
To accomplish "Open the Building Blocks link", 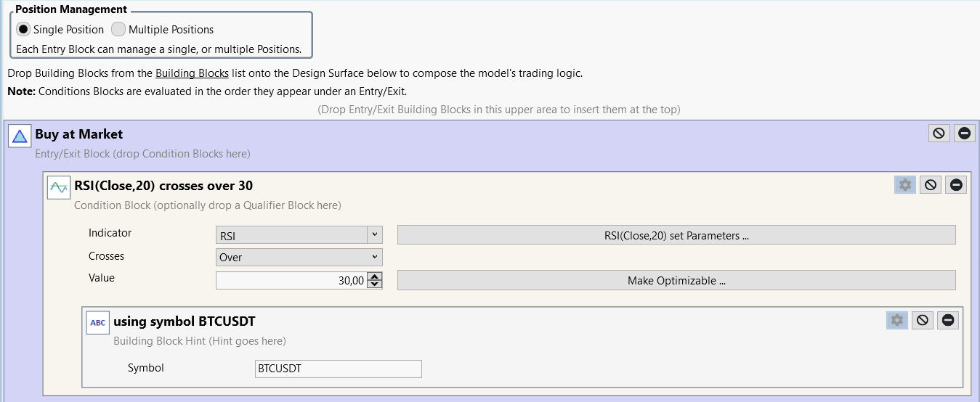I will (192, 73).
